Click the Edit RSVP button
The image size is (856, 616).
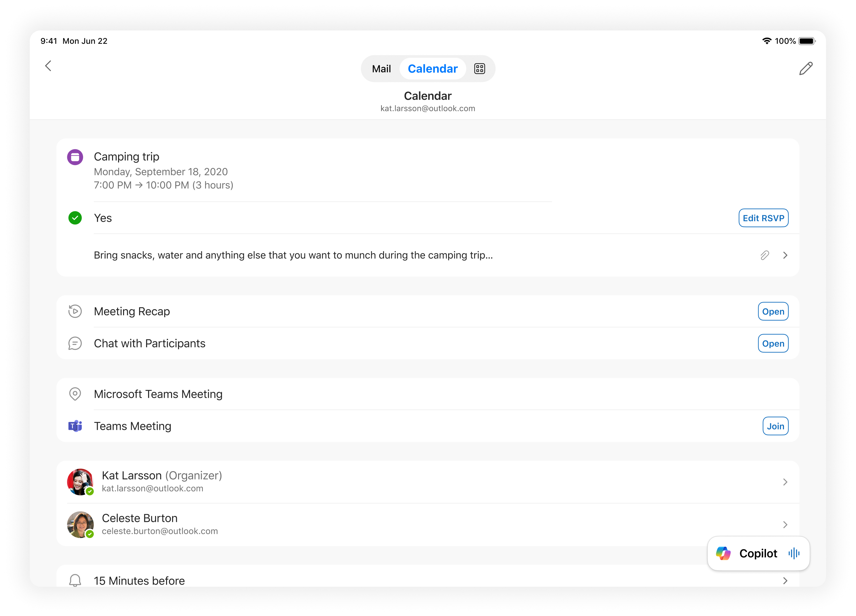(x=764, y=218)
